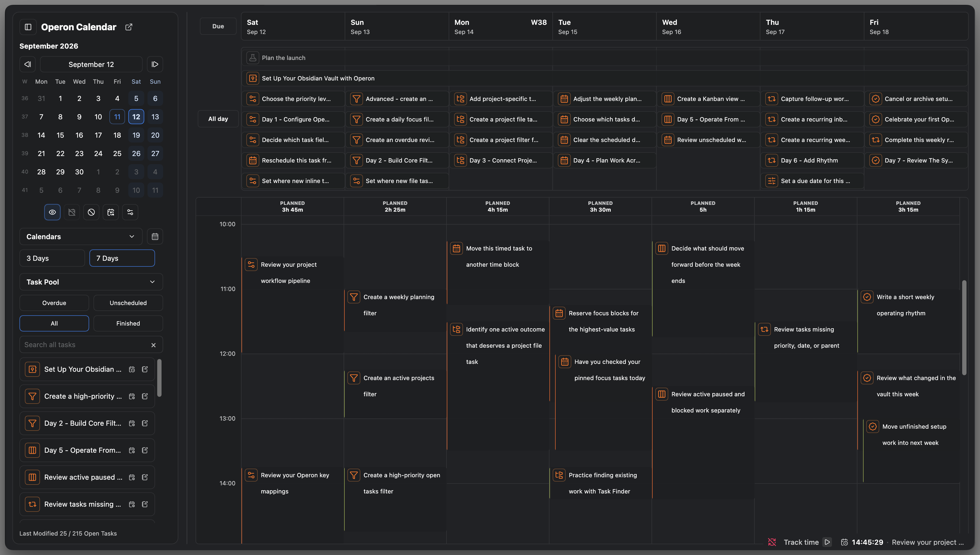Image resolution: width=980 pixels, height=555 pixels.
Task: Click the Wed Sep 16 day header
Action: (708, 27)
